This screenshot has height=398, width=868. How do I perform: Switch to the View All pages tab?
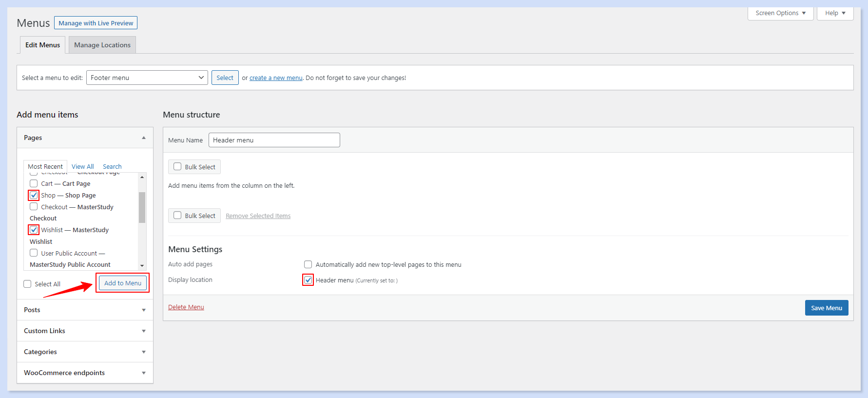(82, 166)
